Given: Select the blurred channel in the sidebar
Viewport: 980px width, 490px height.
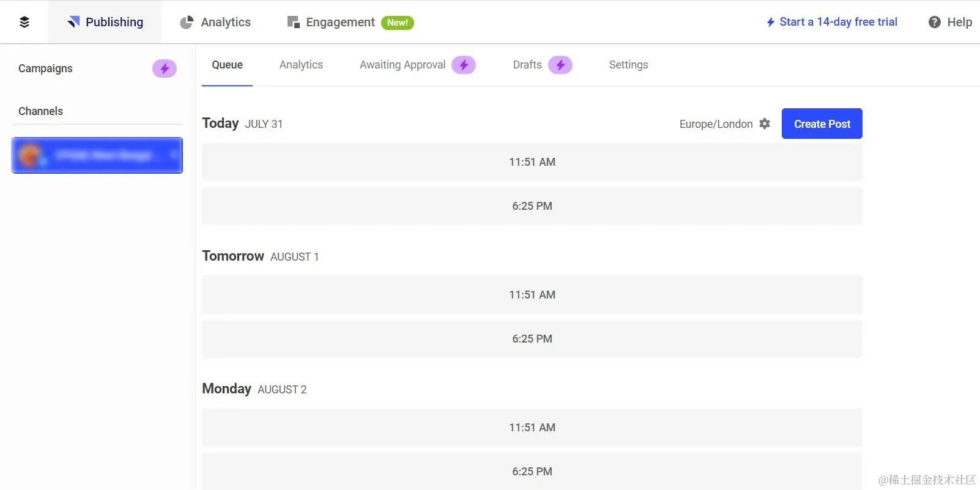Looking at the screenshot, I should click(x=97, y=155).
